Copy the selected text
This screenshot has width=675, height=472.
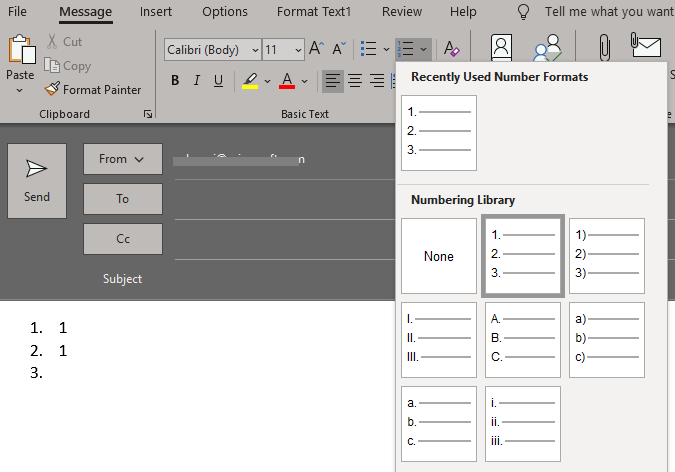(x=68, y=66)
